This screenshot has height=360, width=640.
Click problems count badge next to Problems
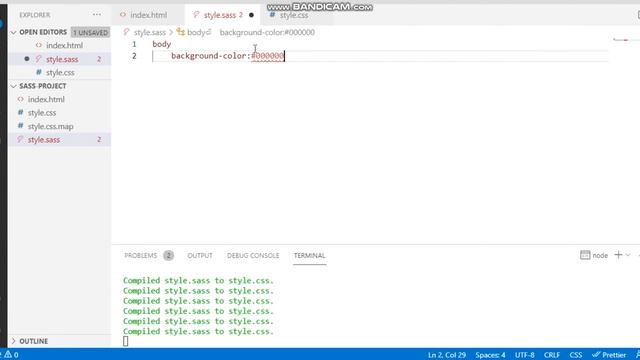tap(168, 256)
